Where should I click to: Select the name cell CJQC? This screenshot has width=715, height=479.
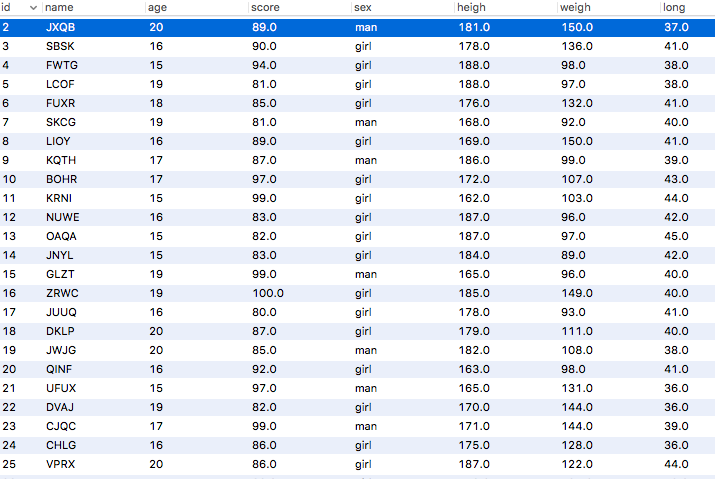point(61,427)
